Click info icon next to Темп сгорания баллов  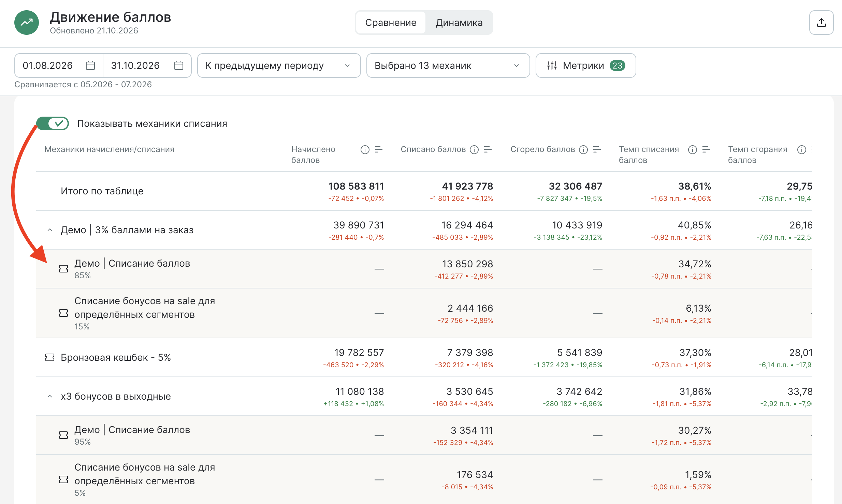point(802,150)
